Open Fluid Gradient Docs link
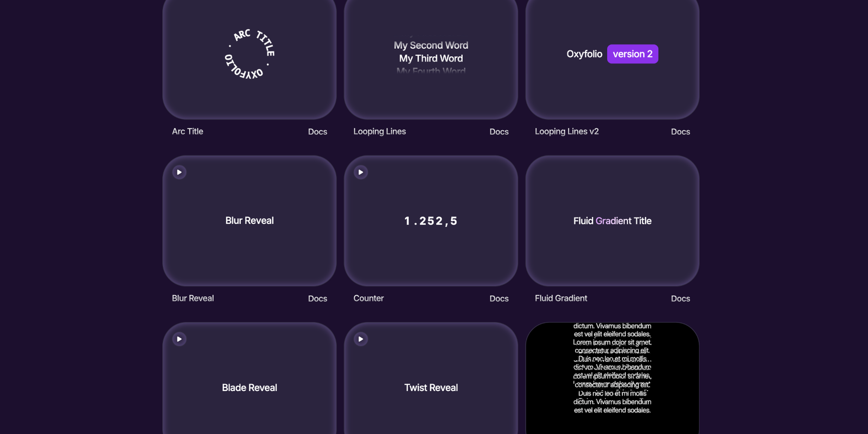Image resolution: width=868 pixels, height=434 pixels. coord(680,298)
